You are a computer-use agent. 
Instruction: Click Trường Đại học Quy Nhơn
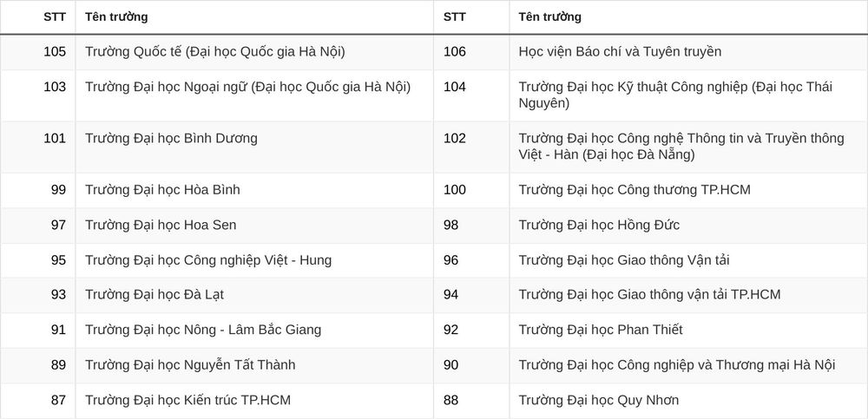point(598,400)
